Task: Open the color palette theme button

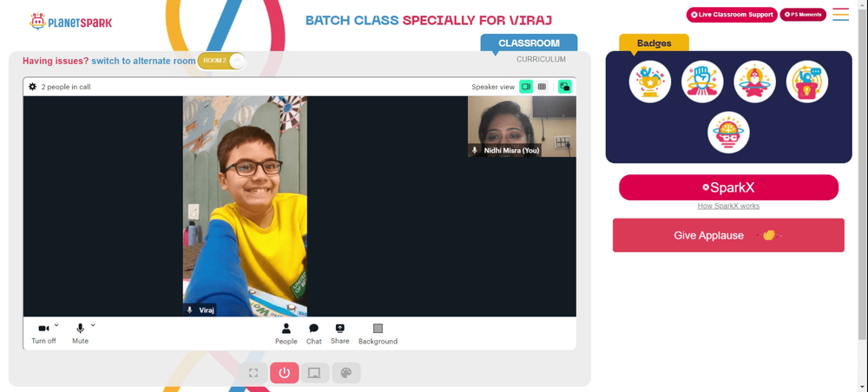Action: tap(346, 373)
